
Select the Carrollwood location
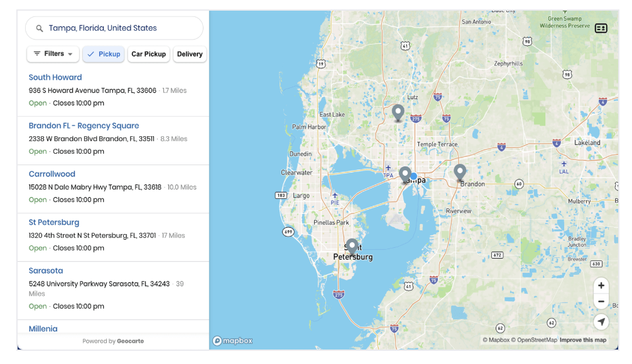(x=52, y=174)
